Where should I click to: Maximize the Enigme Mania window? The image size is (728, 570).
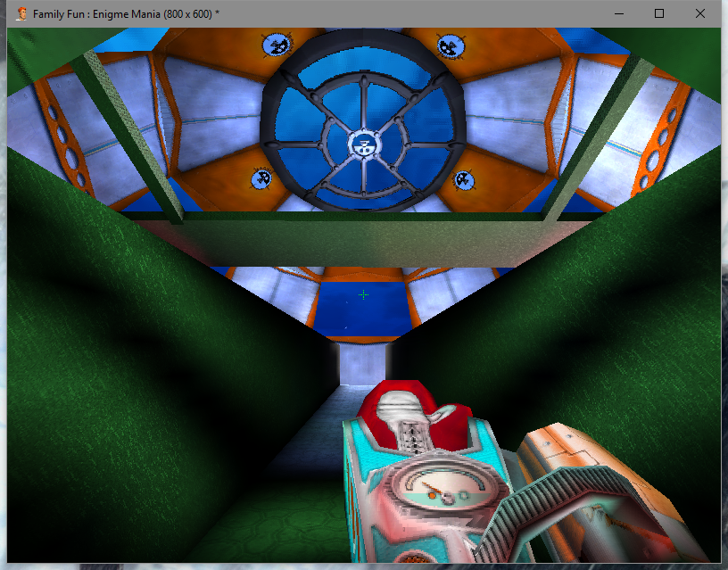click(658, 14)
